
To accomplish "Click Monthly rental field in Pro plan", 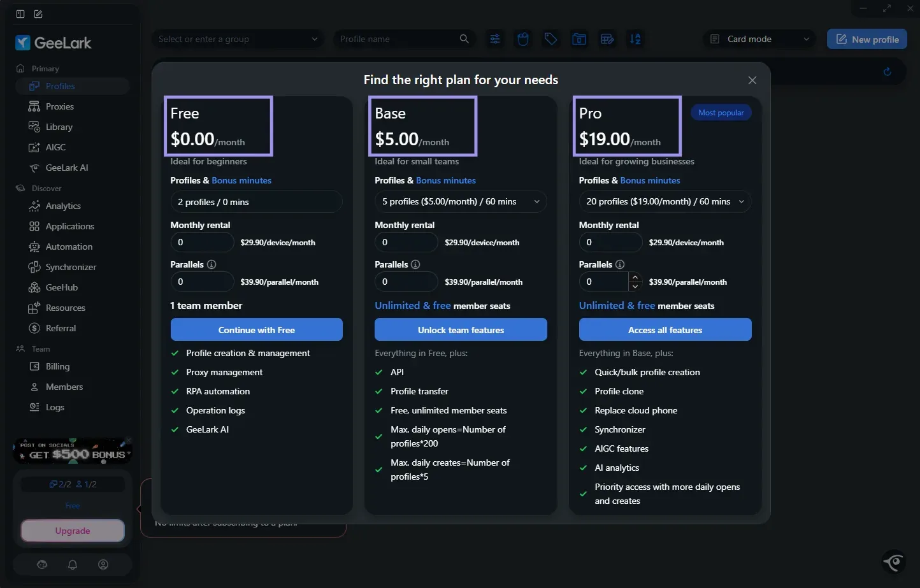I will click(x=610, y=242).
